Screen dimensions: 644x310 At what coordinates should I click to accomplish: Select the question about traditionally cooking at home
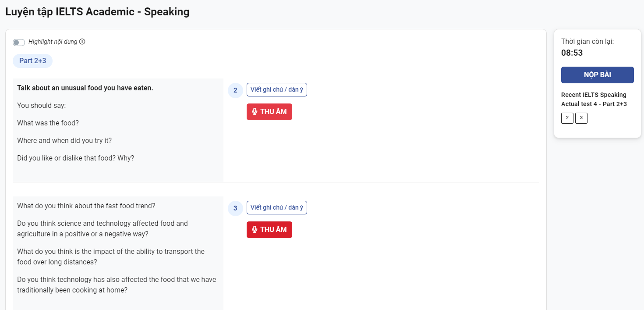[117, 285]
